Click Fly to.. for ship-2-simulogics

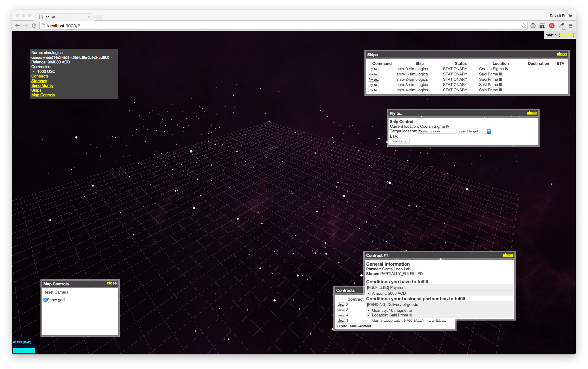click(x=374, y=80)
